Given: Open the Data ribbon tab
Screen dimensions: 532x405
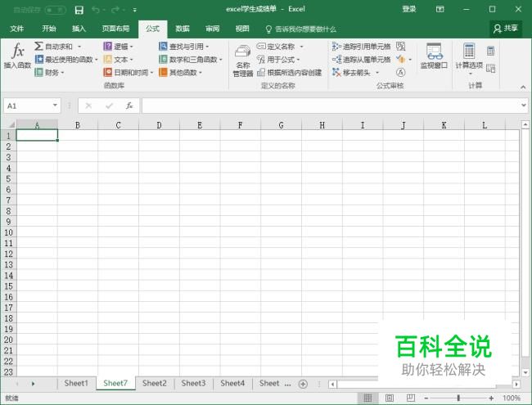Looking at the screenshot, I should point(183,29).
